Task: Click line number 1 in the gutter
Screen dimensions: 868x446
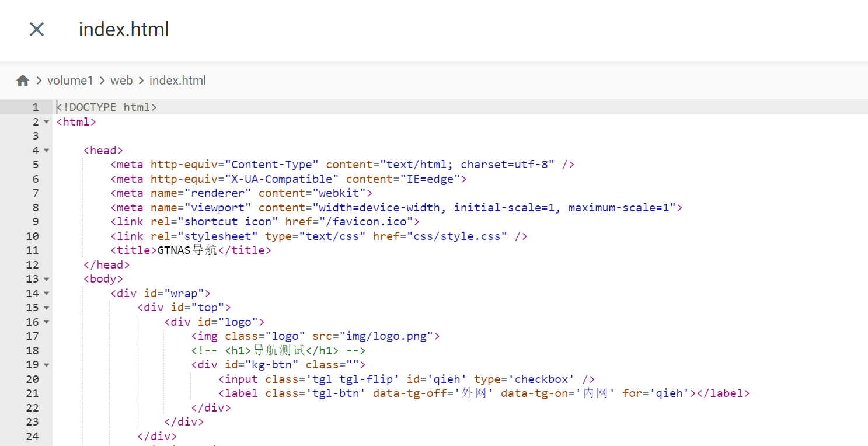Action: click(x=35, y=107)
